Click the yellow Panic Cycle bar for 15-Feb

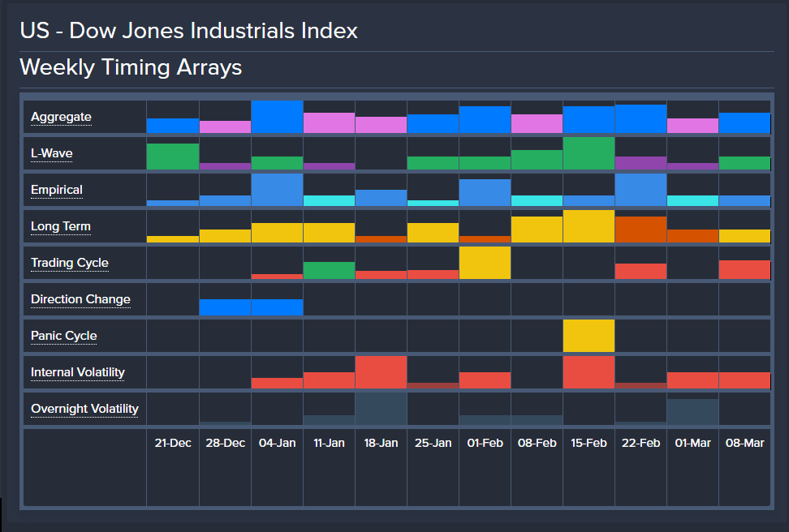589,336
